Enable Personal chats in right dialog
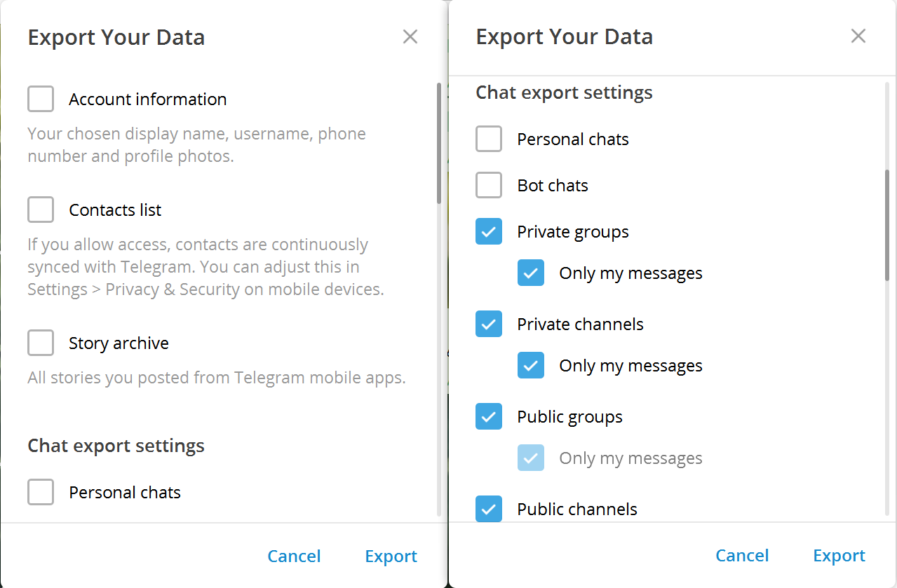Viewport: 897px width, 588px height. point(489,139)
